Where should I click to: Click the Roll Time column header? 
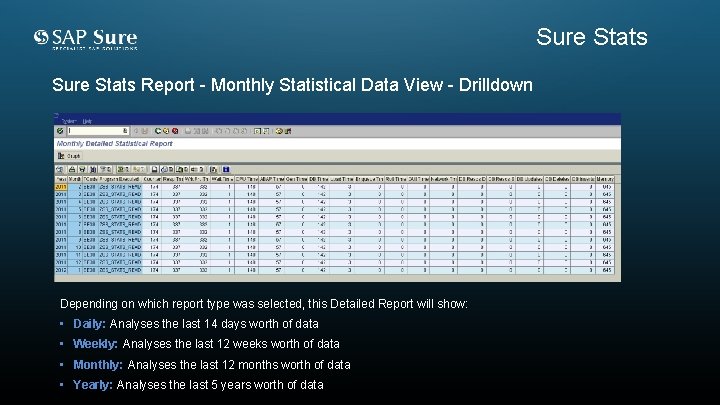click(396, 179)
